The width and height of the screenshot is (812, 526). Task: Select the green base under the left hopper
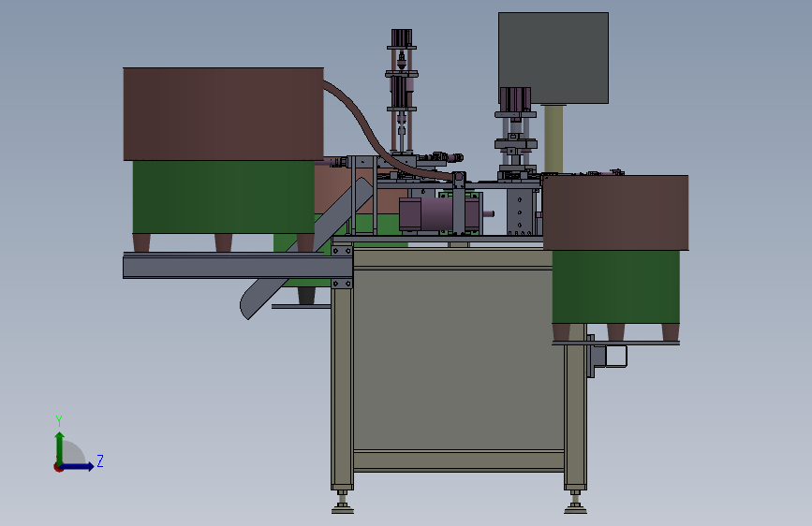[223, 197]
